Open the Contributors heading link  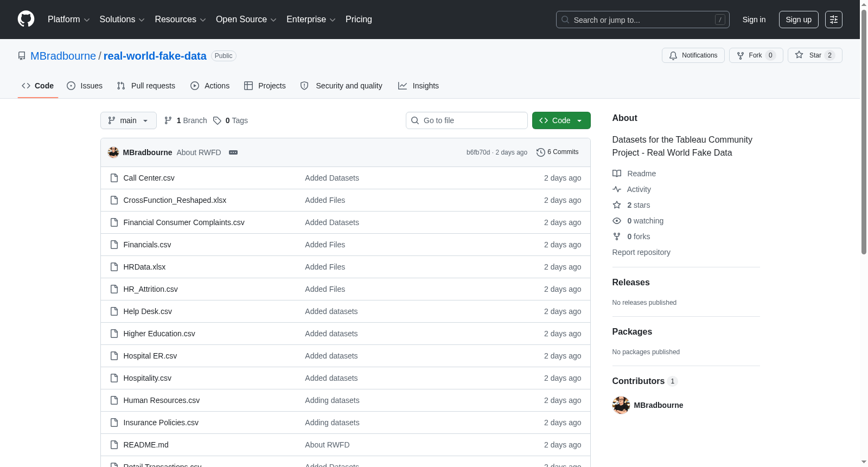[x=645, y=381]
